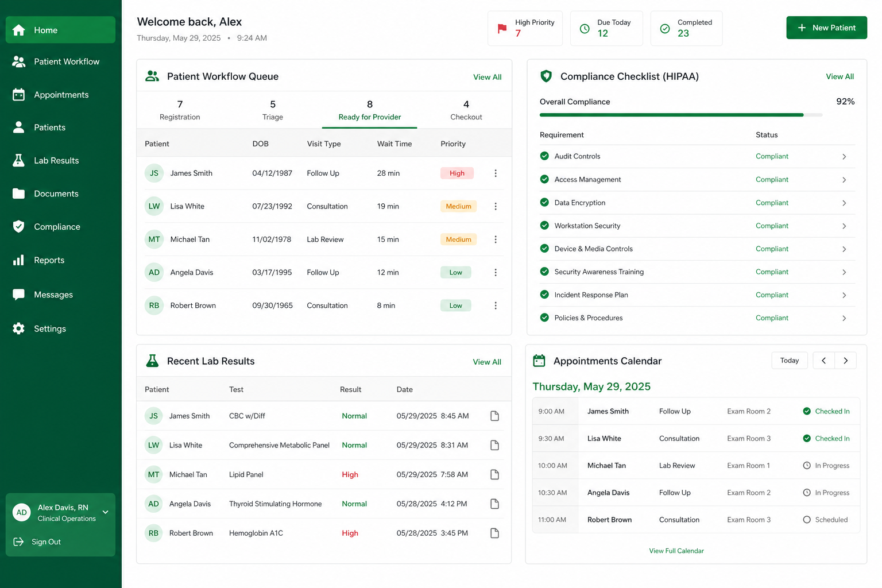Open document icon for Robert Brown Hemoglobin A1C

tap(494, 533)
